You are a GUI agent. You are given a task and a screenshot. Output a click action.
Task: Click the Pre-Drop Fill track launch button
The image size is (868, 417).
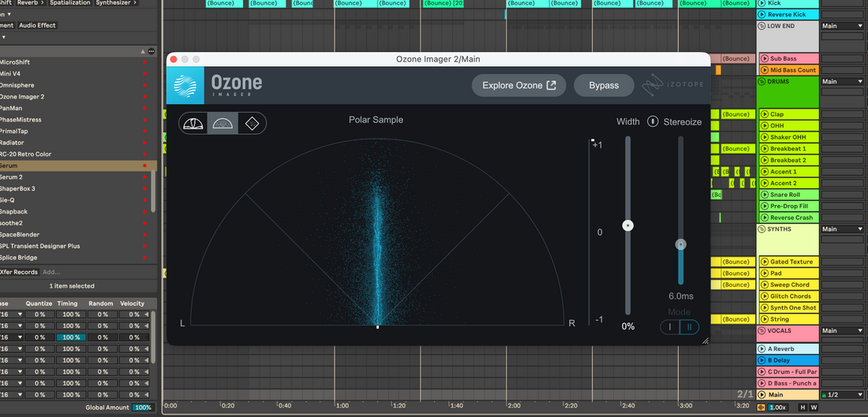[x=765, y=207]
